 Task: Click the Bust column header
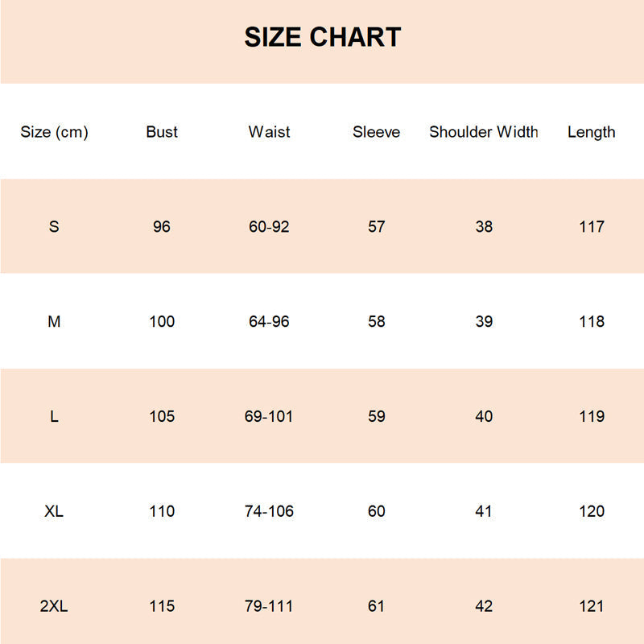point(162,132)
